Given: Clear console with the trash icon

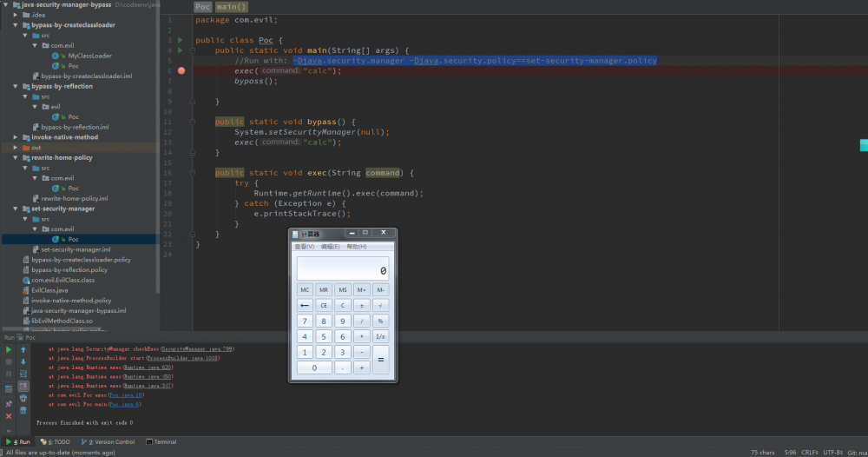Looking at the screenshot, I should tap(23, 410).
